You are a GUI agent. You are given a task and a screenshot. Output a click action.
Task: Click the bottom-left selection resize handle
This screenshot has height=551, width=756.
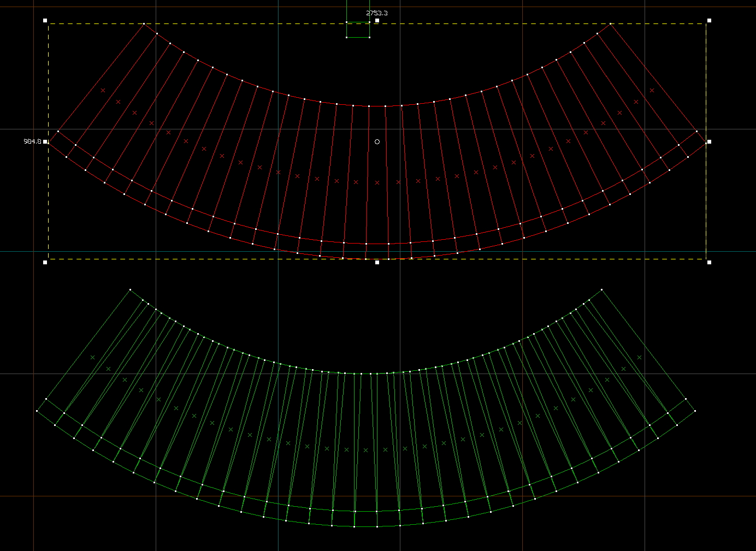point(45,262)
